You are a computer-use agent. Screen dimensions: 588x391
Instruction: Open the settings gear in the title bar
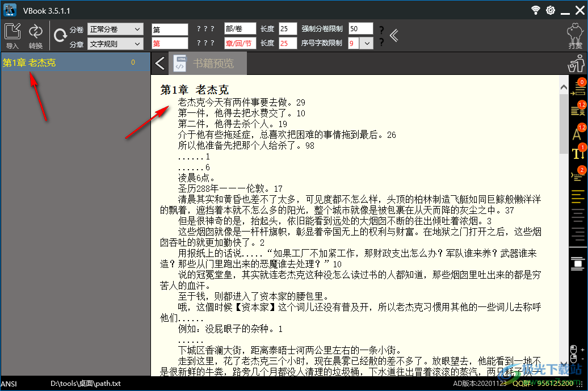549,10
